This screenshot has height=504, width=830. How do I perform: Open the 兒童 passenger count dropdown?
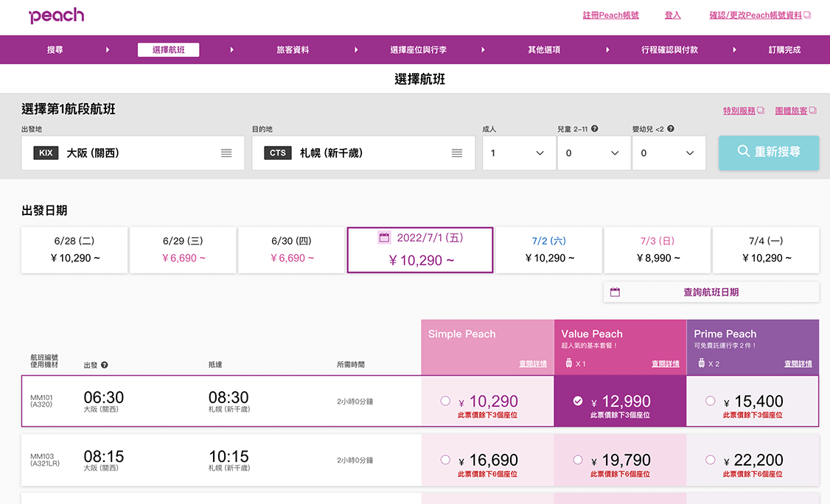click(594, 153)
